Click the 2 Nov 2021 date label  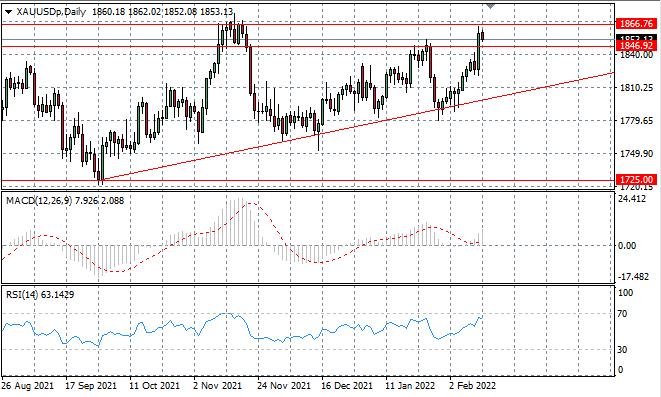pyautogui.click(x=218, y=386)
